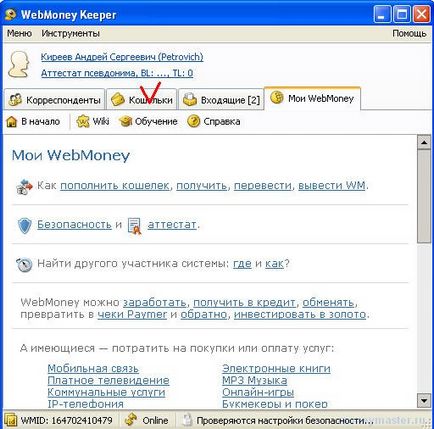Go to В начало
Image resolution: width=434 pixels, height=429 pixels.
pyautogui.click(x=33, y=121)
